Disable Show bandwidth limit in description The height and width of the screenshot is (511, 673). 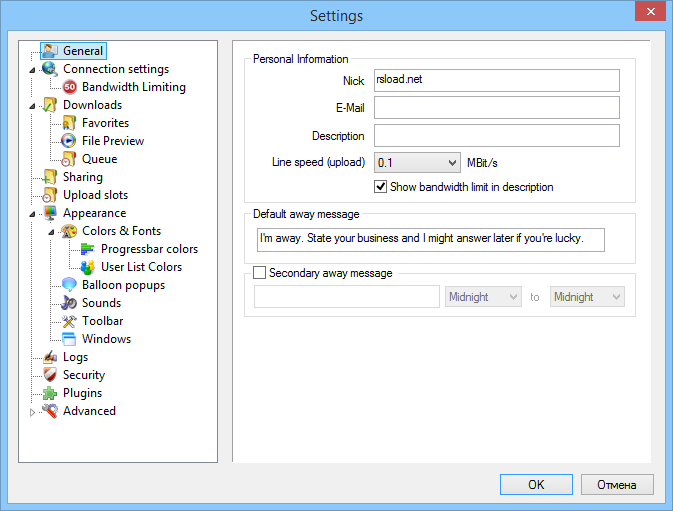381,187
